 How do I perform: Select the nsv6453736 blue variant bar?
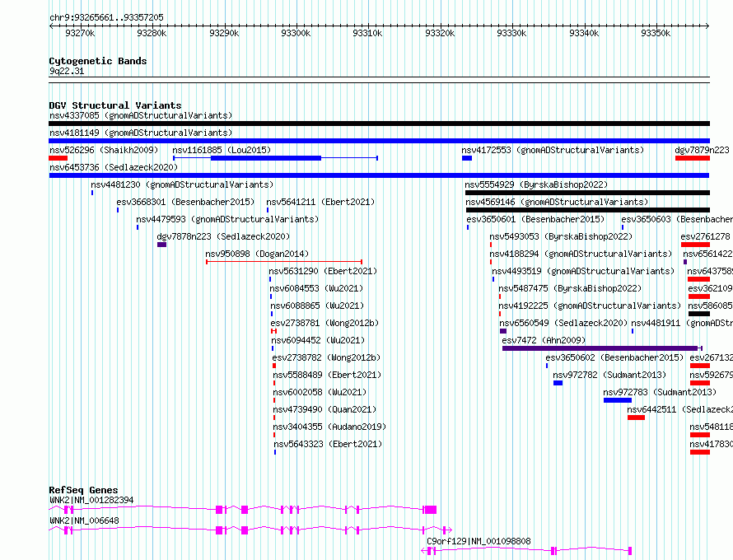point(379,175)
